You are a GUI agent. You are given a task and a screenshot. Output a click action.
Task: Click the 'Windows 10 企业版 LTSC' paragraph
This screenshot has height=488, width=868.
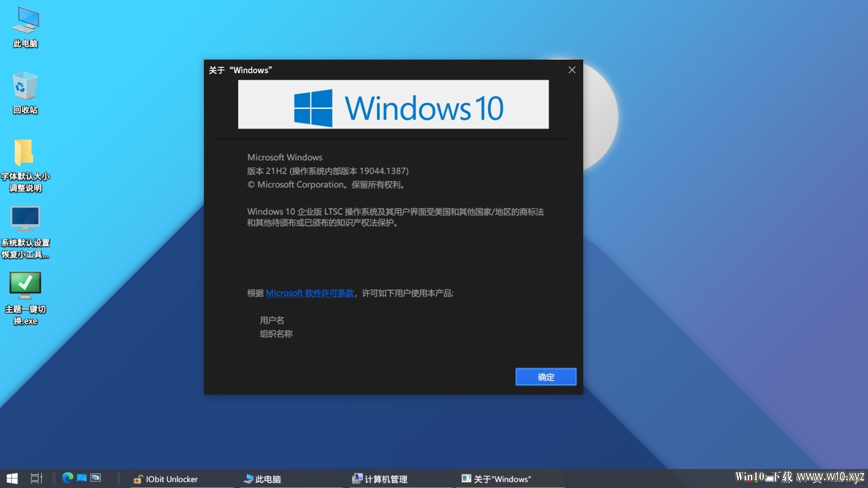click(x=395, y=217)
